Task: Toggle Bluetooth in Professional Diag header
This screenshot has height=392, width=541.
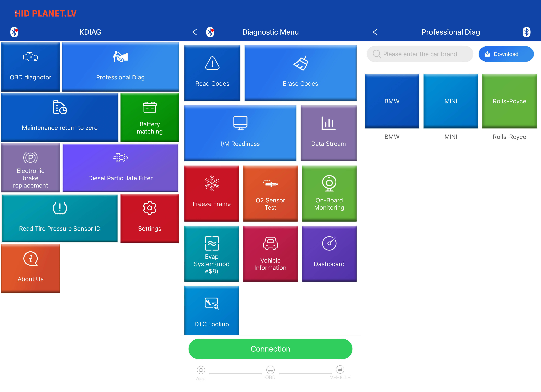Action: coord(526,32)
